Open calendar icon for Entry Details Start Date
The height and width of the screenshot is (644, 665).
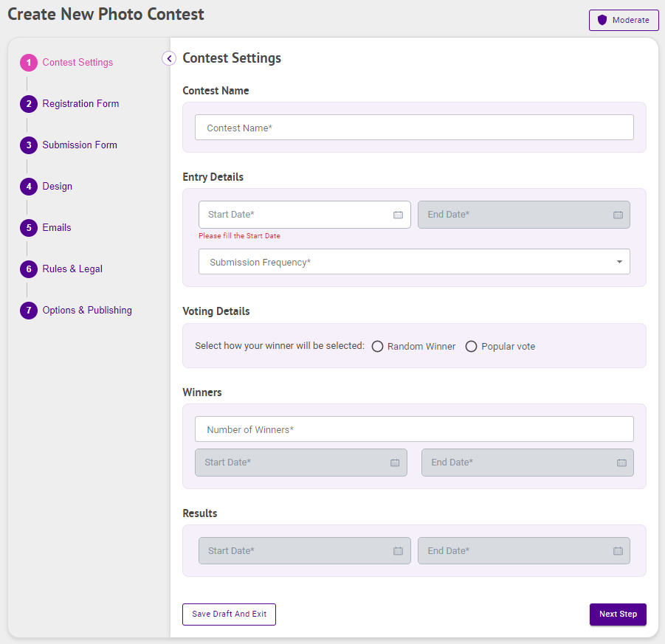point(398,215)
